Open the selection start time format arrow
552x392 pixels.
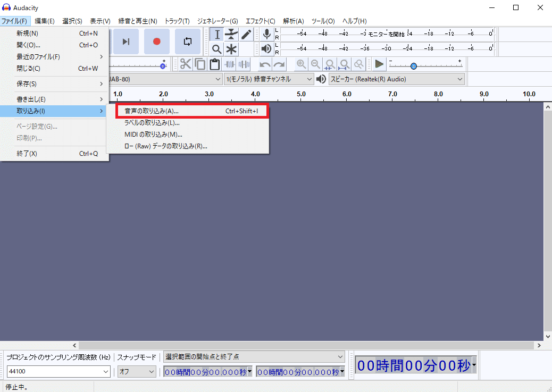(x=249, y=372)
